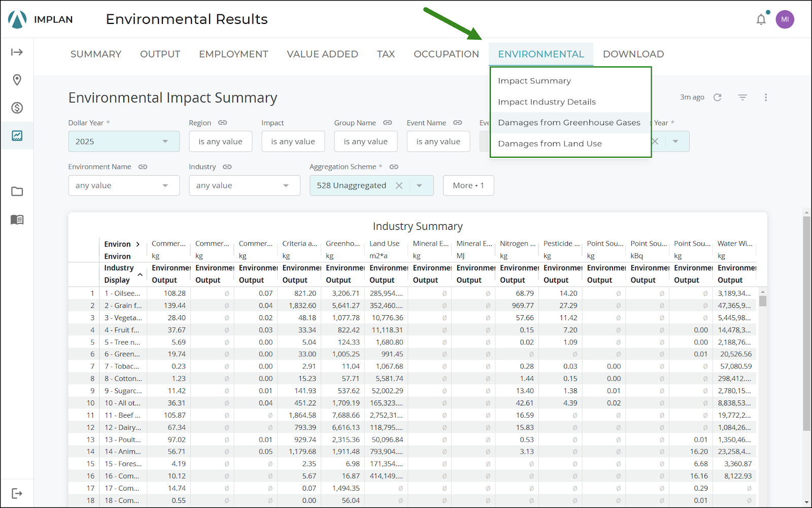Switch to the VALUE ADDED tab

click(322, 54)
